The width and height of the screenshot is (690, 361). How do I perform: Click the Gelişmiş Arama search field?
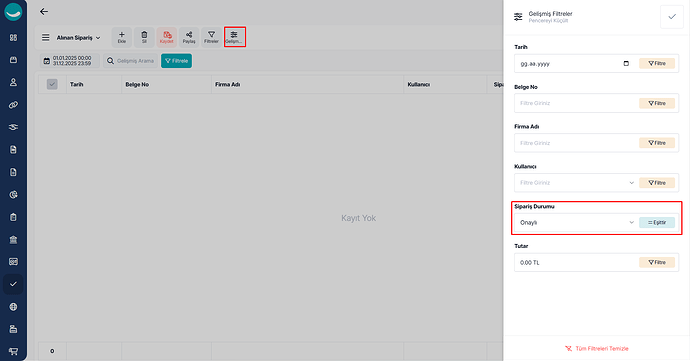click(x=131, y=61)
